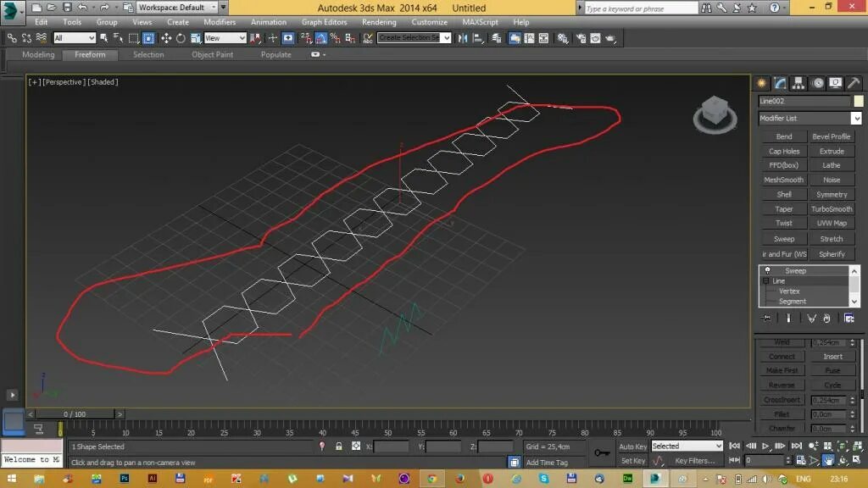The width and height of the screenshot is (868, 488).
Task: Enable Set Key mode
Action: tap(632, 461)
